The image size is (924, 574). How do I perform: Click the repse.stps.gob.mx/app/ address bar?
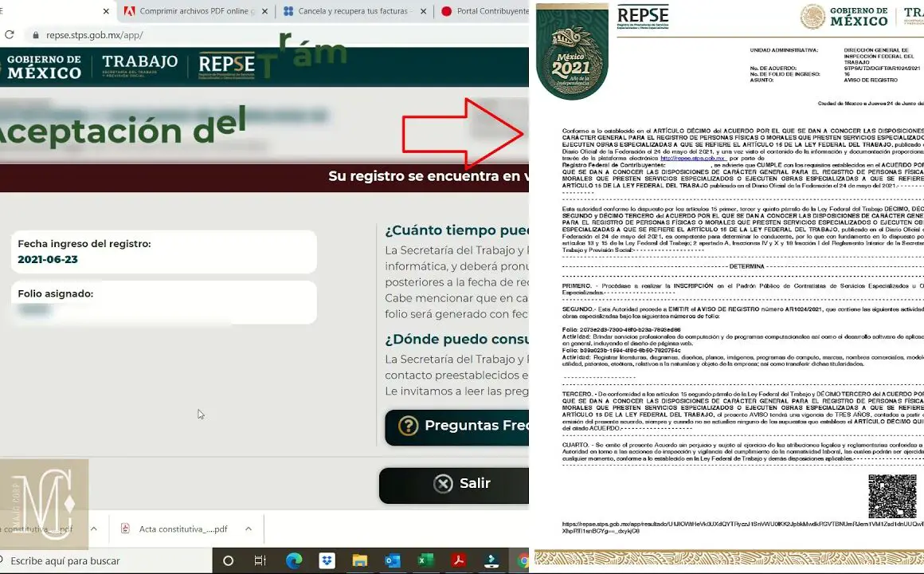94,35
